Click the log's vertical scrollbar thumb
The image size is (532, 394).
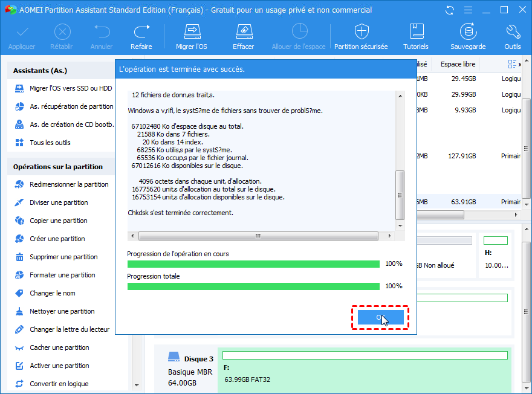point(400,195)
